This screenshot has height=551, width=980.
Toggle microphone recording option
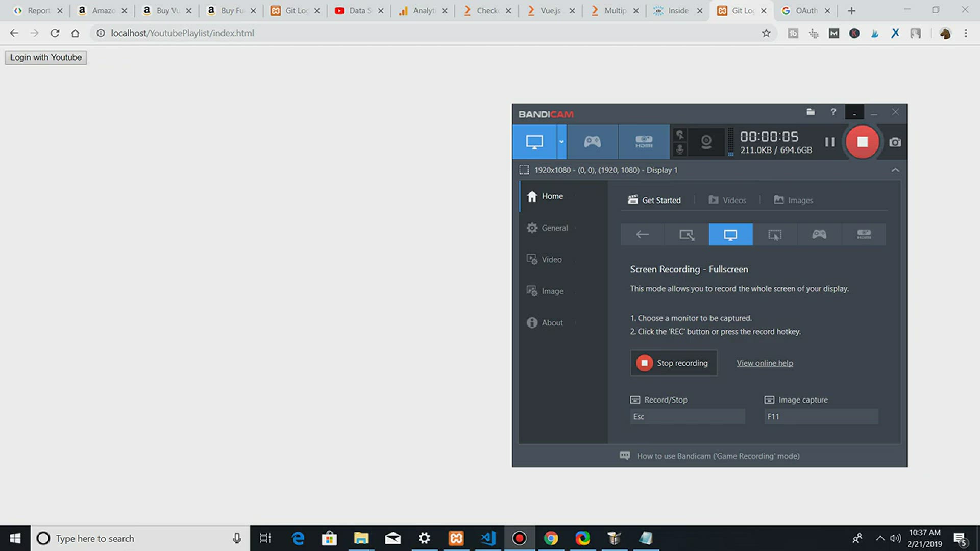pyautogui.click(x=679, y=149)
